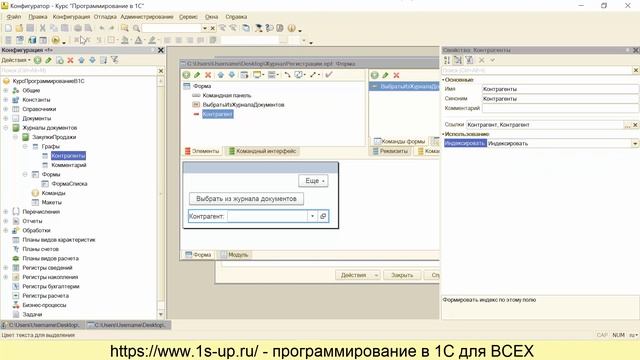Click alphabetical sort icon in properties panel
The width and height of the screenshot is (640, 360).
coord(447,60)
